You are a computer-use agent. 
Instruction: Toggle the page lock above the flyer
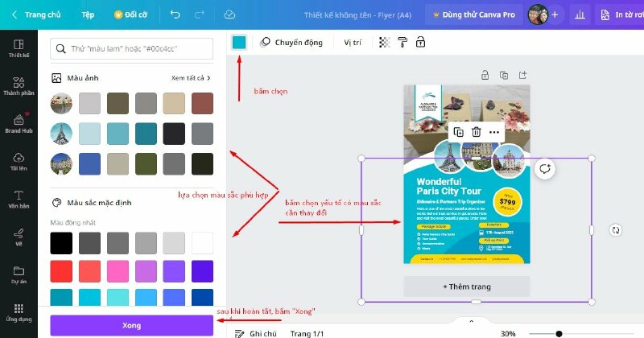(x=485, y=75)
